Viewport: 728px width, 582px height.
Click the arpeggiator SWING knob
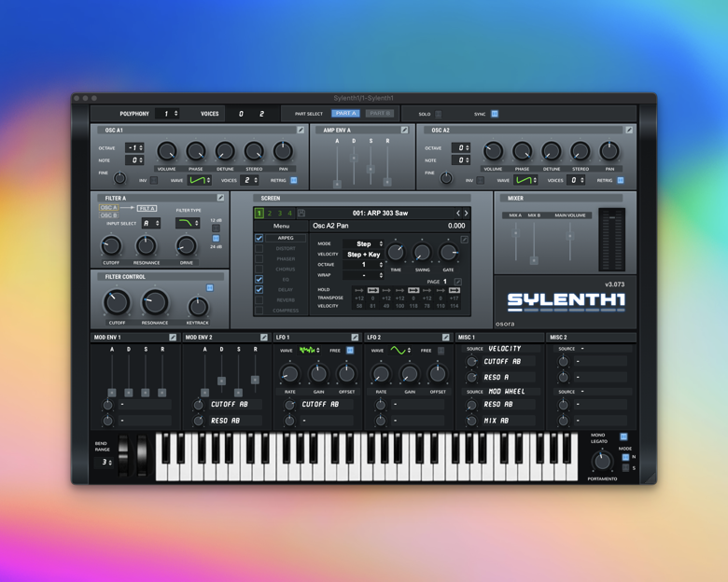[422, 253]
